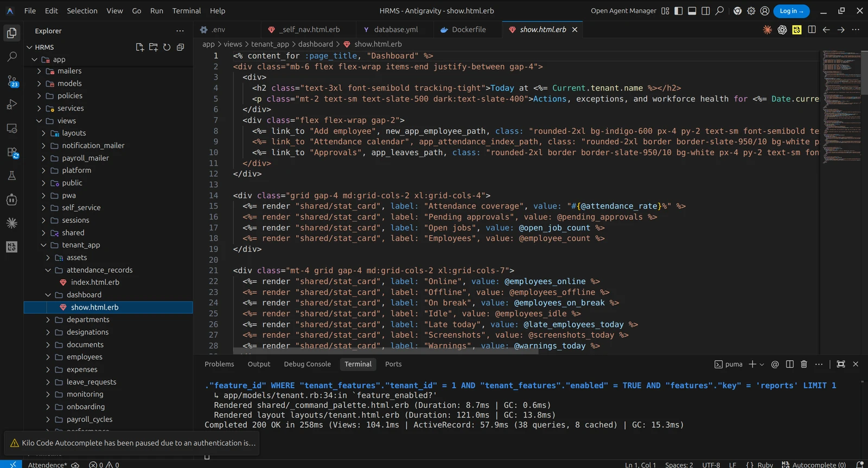This screenshot has height=468, width=868.
Task: Toggle the secondary side bar
Action: click(x=706, y=11)
